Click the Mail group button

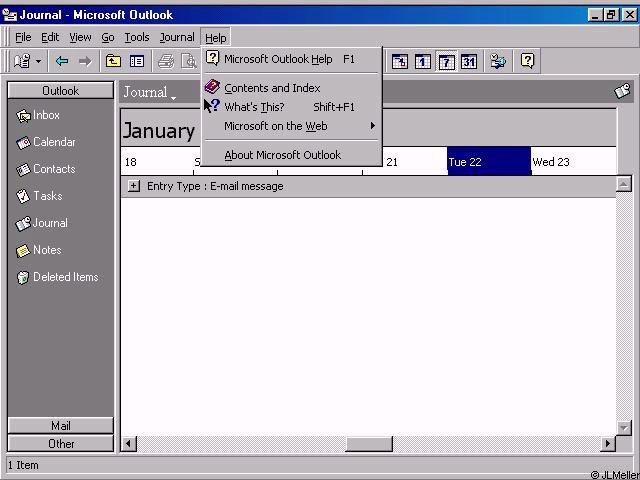(x=60, y=426)
